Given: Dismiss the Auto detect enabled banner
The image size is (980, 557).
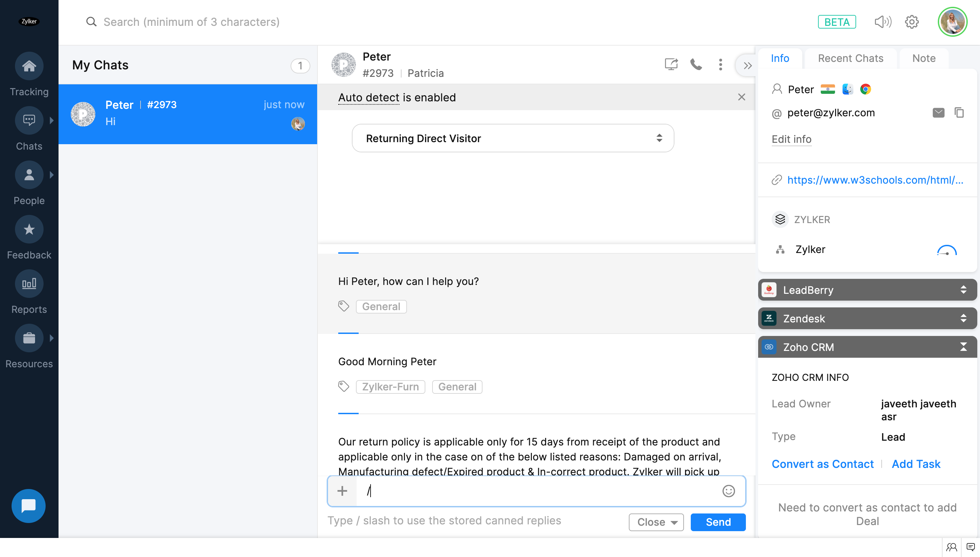Looking at the screenshot, I should coord(741,97).
